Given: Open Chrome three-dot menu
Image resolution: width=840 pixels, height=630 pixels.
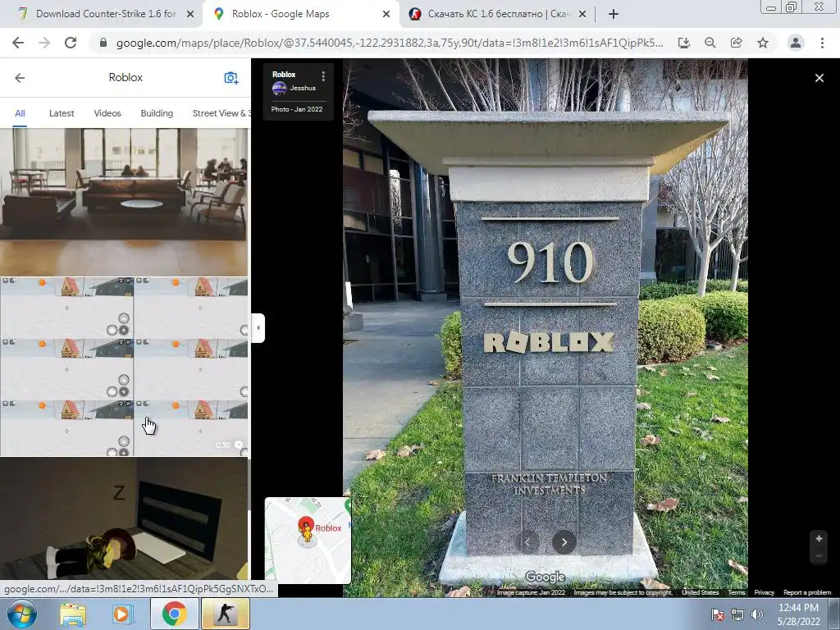Looking at the screenshot, I should (822, 43).
